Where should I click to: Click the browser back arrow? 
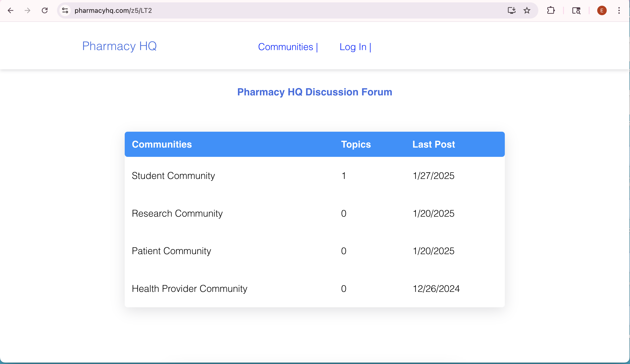point(10,10)
